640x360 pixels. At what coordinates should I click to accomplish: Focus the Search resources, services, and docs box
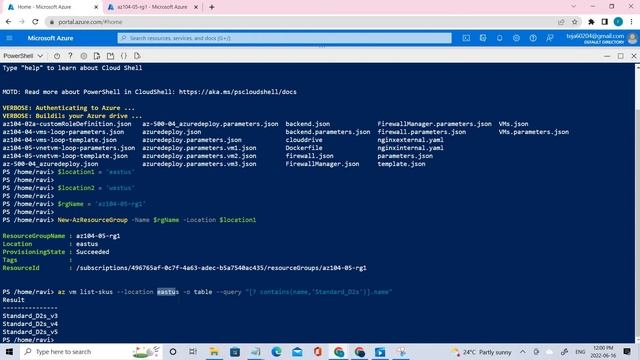click(284, 38)
